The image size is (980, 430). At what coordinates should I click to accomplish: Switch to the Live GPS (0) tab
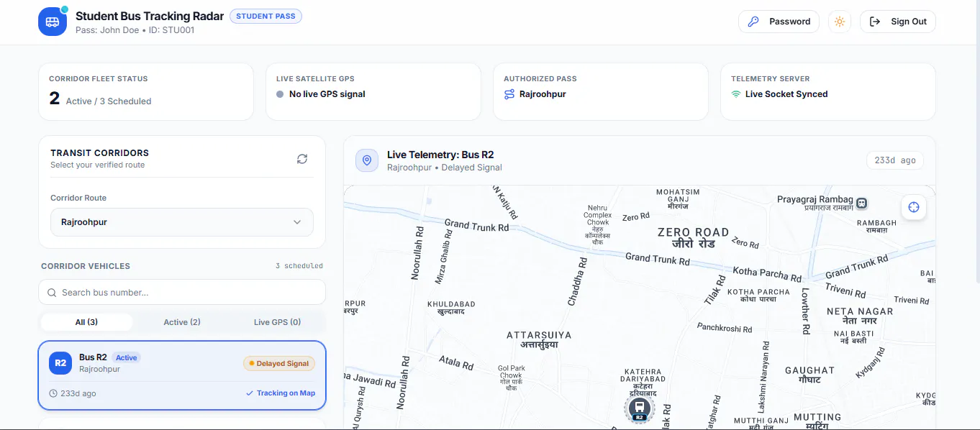click(278, 322)
